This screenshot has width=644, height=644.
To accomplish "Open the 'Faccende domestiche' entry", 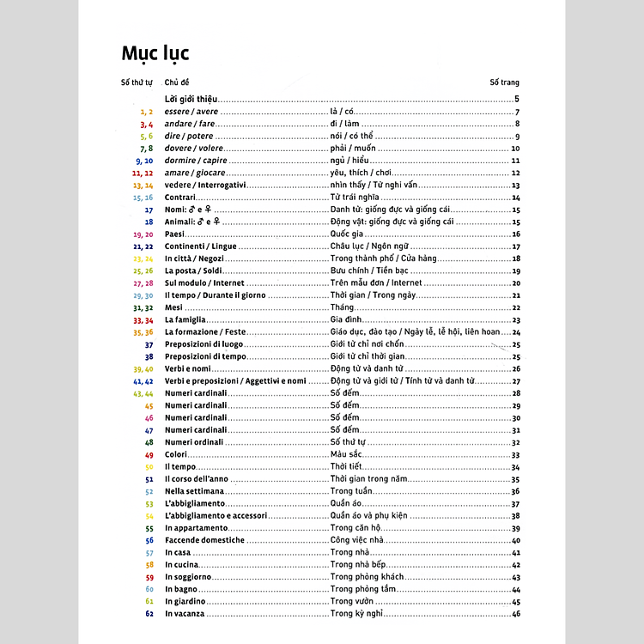I will (204, 540).
